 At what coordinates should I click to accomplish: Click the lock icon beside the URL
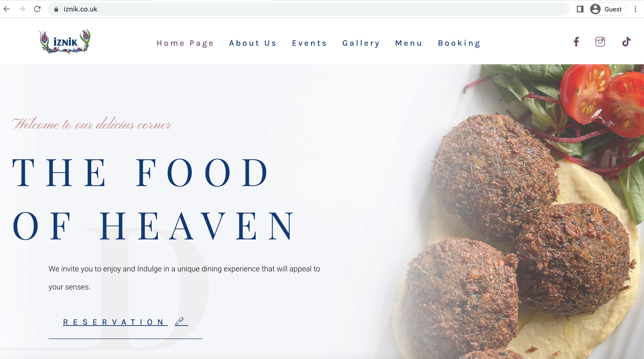(x=56, y=9)
